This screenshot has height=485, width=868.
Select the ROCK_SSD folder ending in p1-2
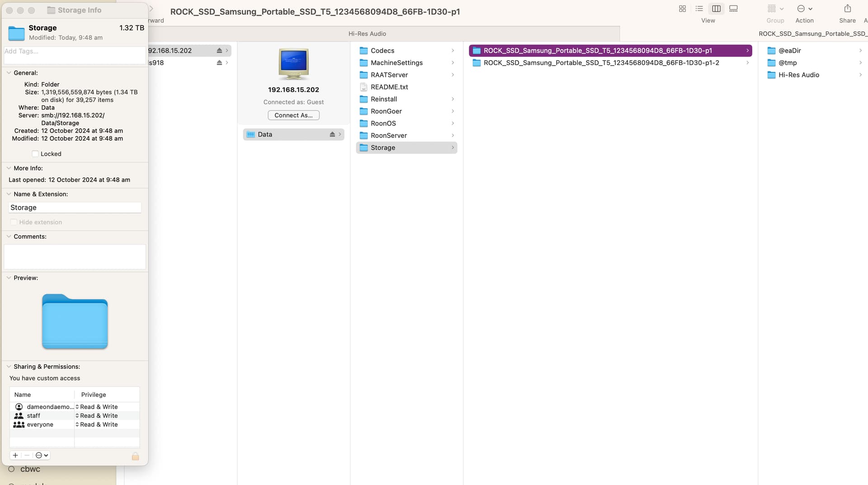(610, 63)
